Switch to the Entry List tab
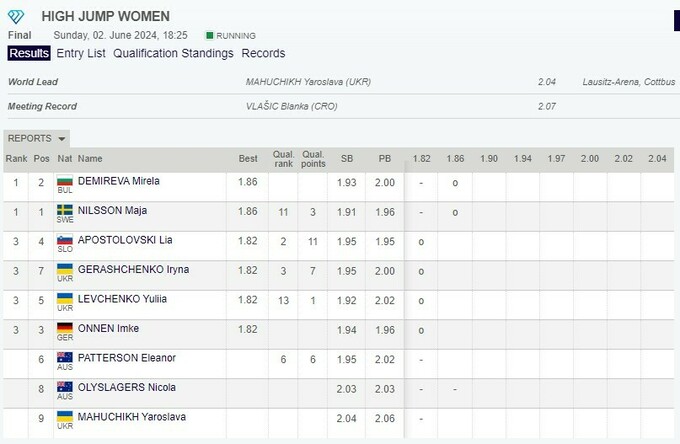 (81, 53)
